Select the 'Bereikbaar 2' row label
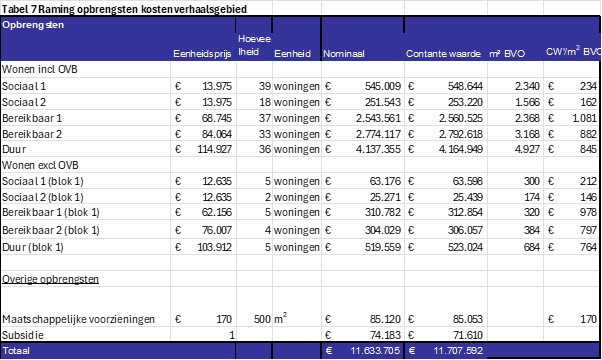This screenshot has width=602, height=360. pos(32,134)
